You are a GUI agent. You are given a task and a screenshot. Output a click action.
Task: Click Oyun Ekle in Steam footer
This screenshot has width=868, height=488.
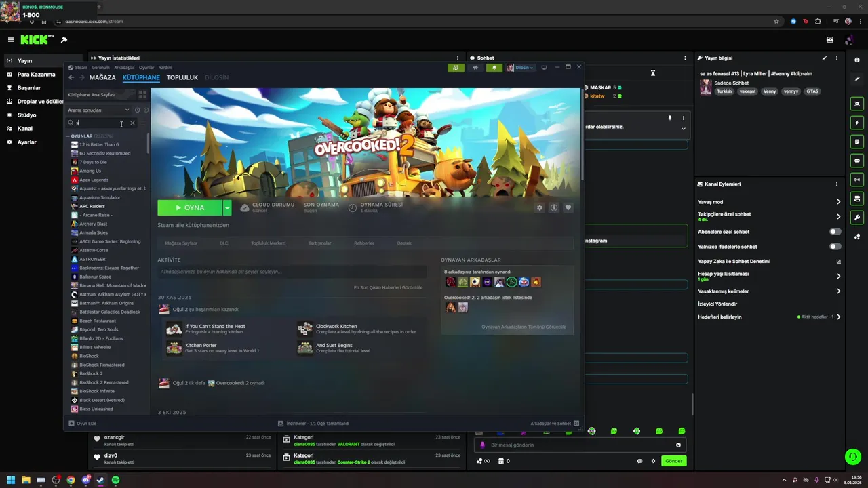tap(83, 424)
